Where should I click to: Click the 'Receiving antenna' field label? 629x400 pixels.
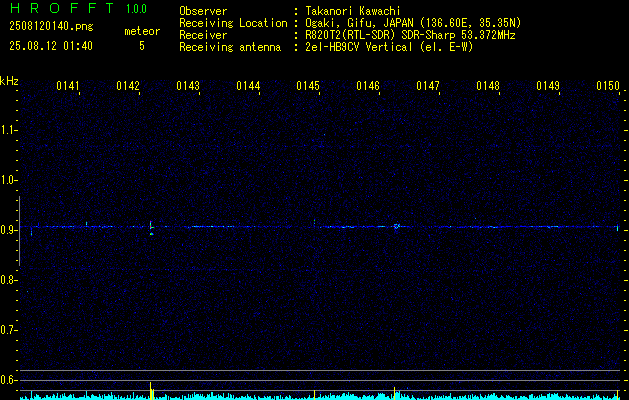(x=230, y=47)
